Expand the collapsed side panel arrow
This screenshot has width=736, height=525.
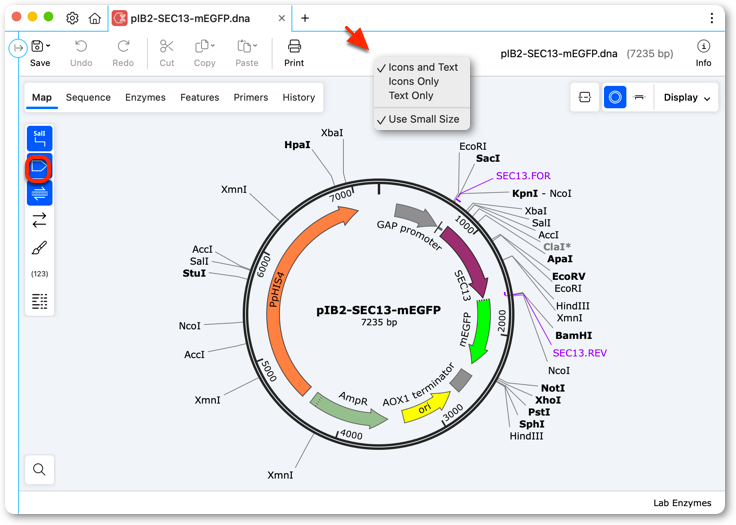[x=18, y=47]
